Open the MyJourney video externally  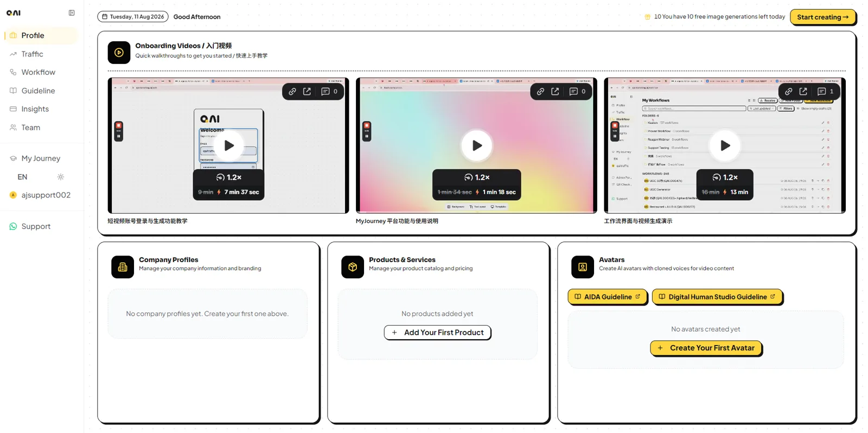[555, 92]
